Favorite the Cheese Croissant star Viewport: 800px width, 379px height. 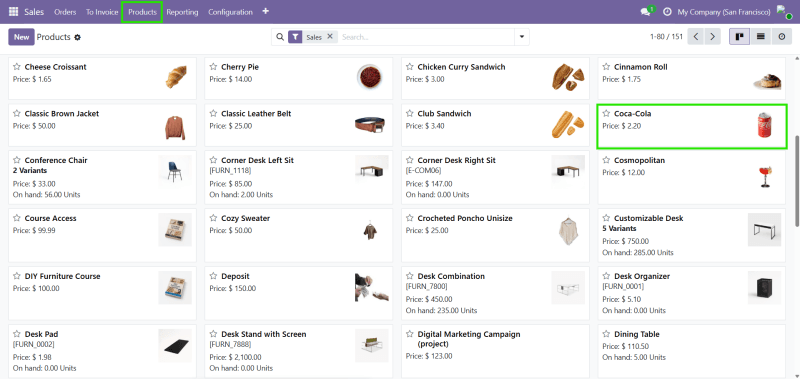[17, 67]
